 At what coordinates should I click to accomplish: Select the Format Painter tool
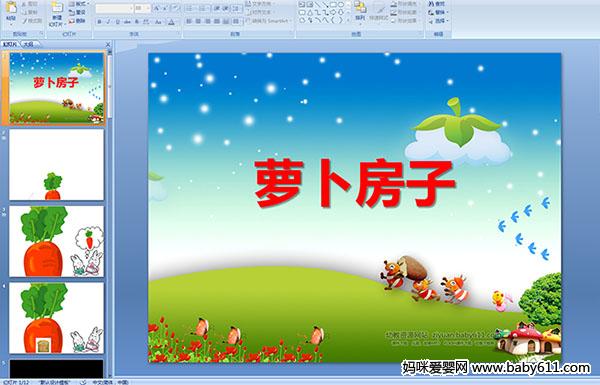pyautogui.click(x=32, y=21)
